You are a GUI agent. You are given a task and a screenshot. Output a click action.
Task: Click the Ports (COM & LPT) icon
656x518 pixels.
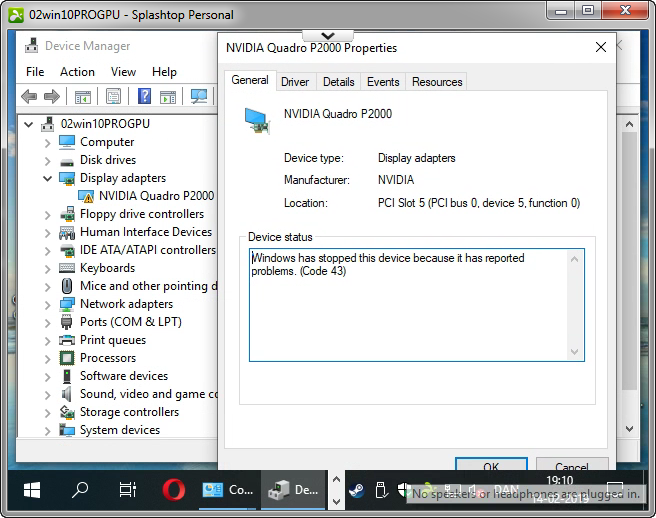tap(67, 322)
